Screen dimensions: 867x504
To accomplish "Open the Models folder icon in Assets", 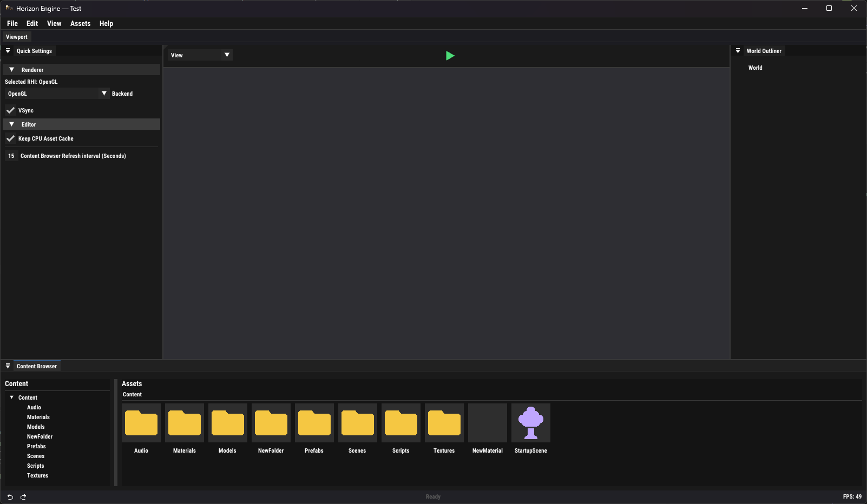I will point(228,423).
